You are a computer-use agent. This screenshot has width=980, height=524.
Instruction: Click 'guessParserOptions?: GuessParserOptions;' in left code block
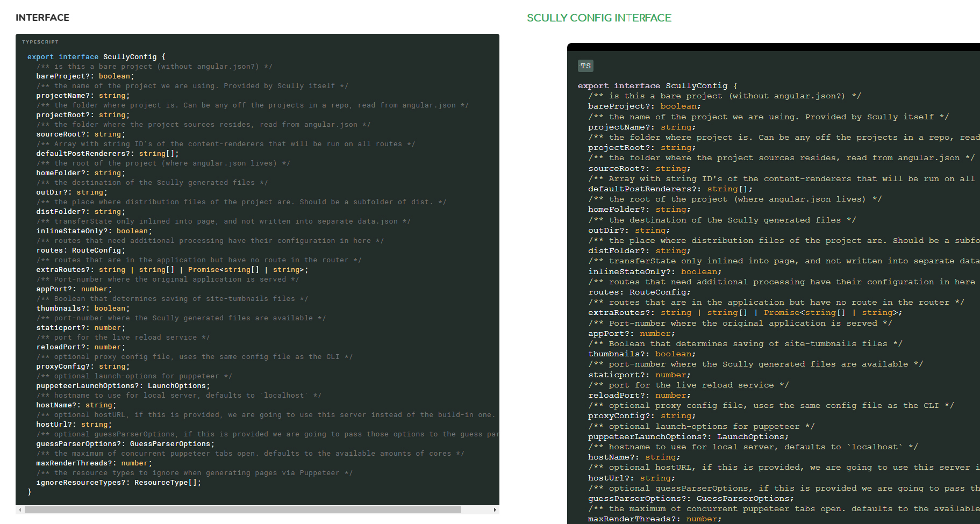pyautogui.click(x=125, y=444)
